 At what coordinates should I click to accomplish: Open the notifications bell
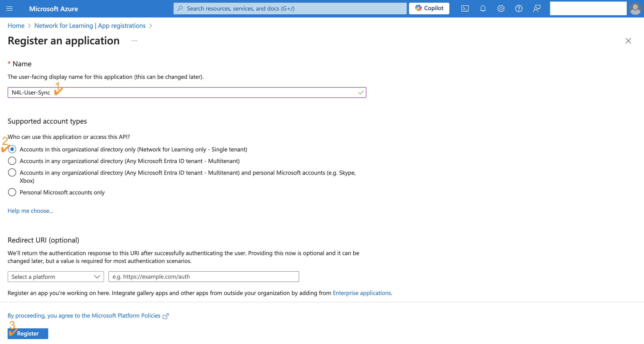483,9
